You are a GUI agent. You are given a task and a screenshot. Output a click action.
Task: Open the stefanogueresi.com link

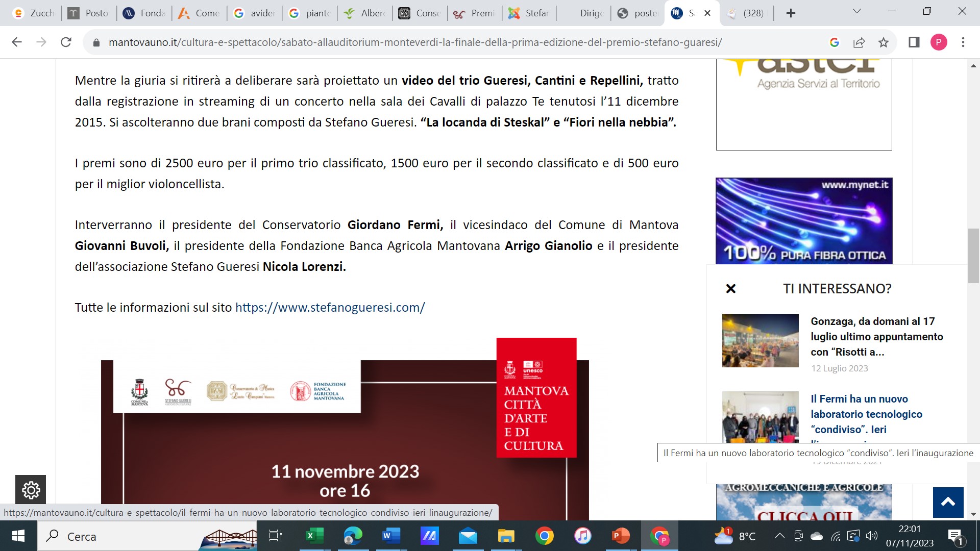pyautogui.click(x=330, y=308)
